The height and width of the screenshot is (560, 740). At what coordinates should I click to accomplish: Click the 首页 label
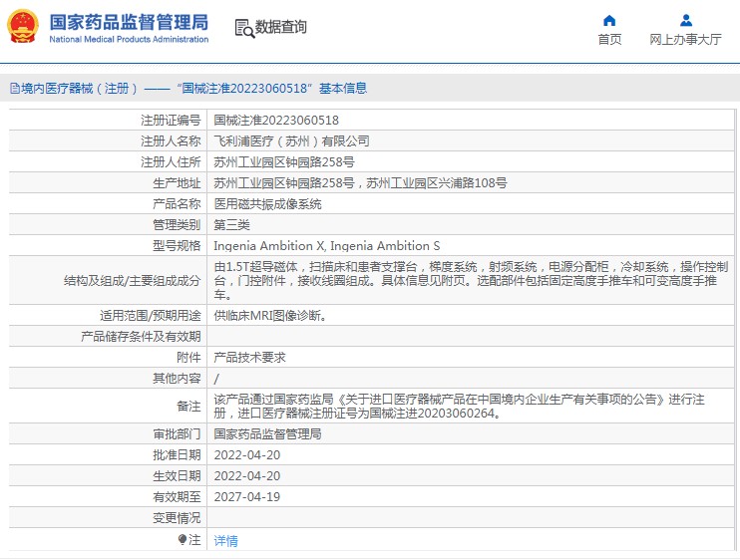609,40
